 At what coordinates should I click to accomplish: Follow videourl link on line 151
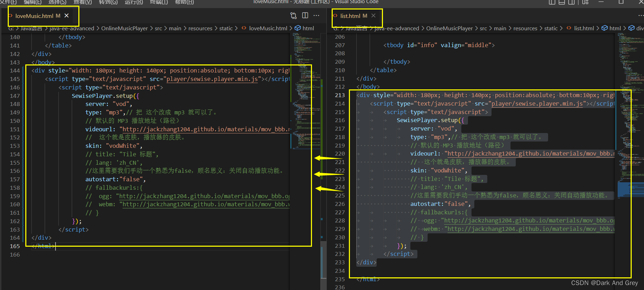tap(206, 129)
